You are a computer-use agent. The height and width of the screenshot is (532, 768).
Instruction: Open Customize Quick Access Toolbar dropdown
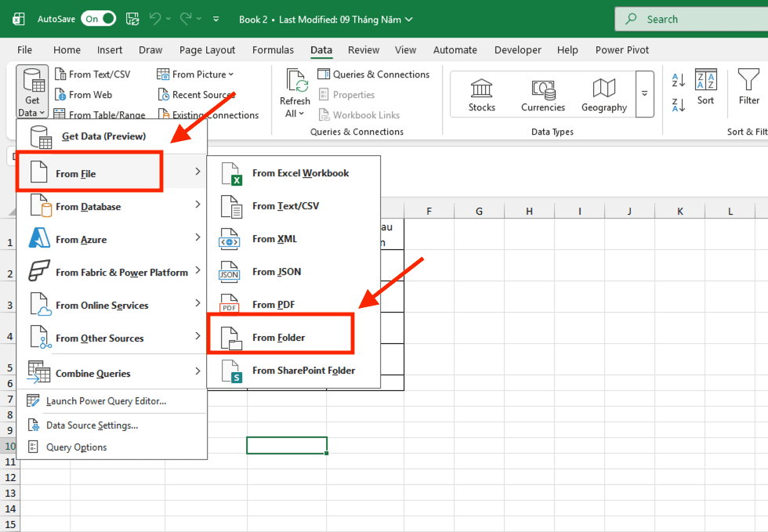[216, 19]
